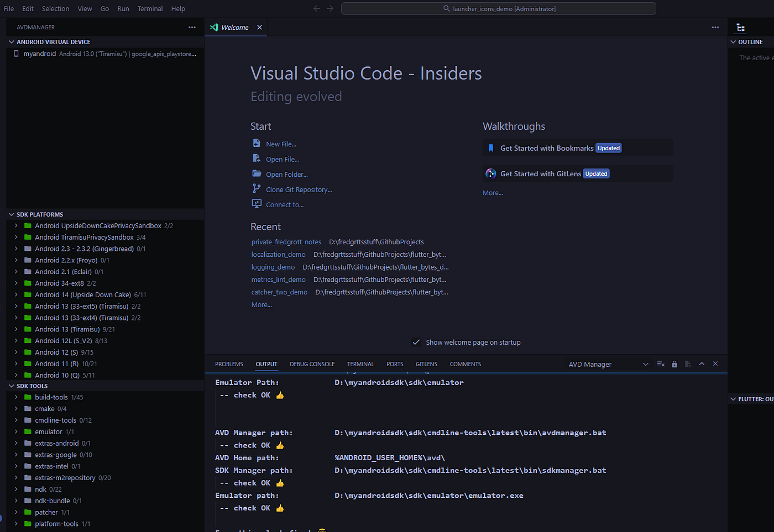Screen dimensions: 774x532
Task: Switch to PROBLEMS panel tab
Action: point(229,364)
